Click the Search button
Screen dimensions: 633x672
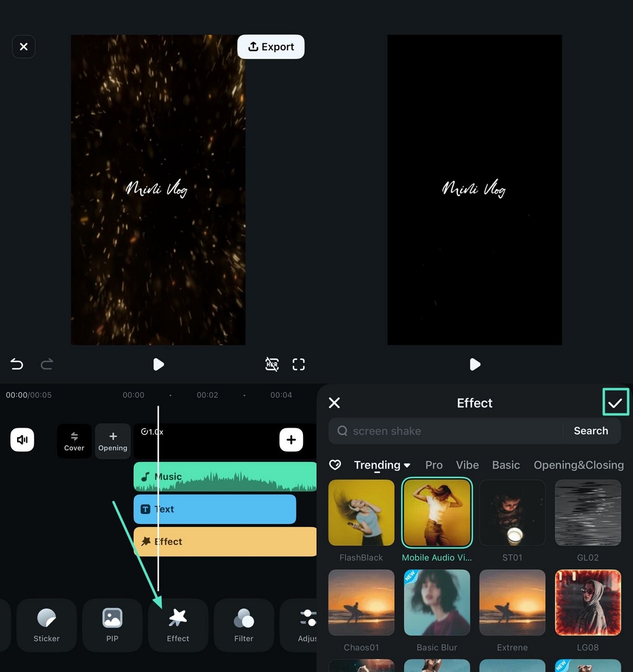(x=591, y=431)
